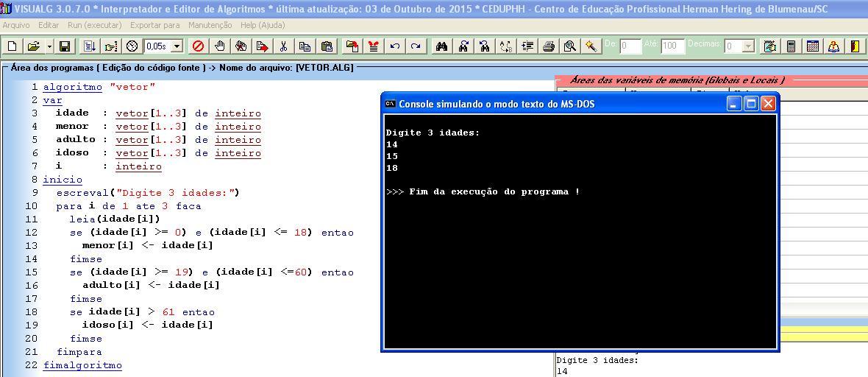This screenshot has width=868, height=377.
Task: Click the 'fimalgoritmo' line
Action: [x=82, y=364]
